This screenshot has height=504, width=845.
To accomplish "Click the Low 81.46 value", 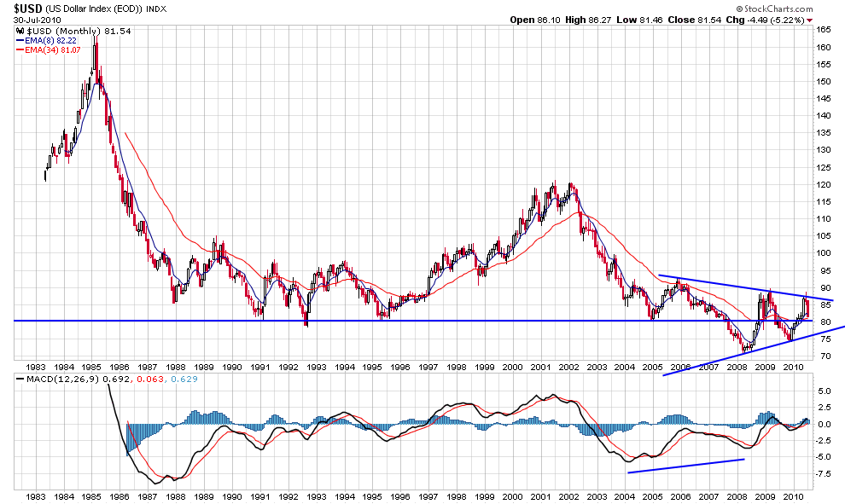I will point(639,20).
